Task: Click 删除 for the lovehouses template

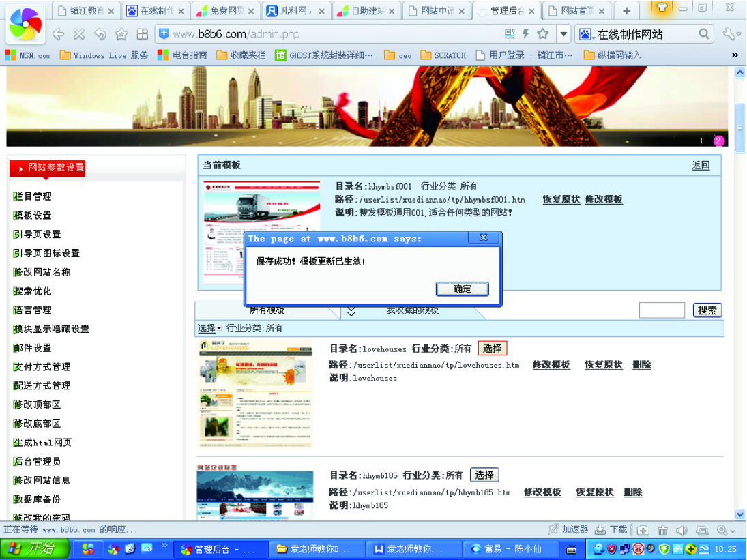Action: 642,365
